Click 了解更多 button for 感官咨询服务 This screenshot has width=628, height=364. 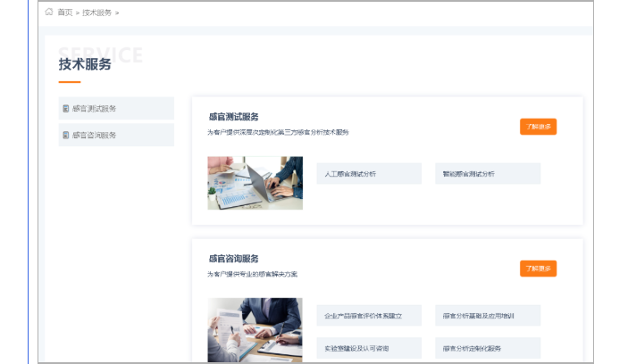(x=538, y=268)
